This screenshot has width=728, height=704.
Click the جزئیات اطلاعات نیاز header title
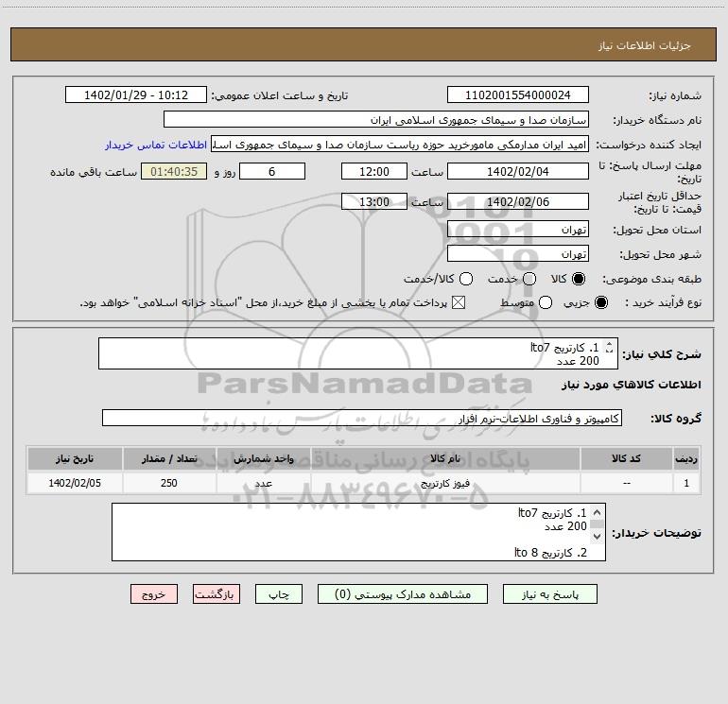pyautogui.click(x=645, y=45)
